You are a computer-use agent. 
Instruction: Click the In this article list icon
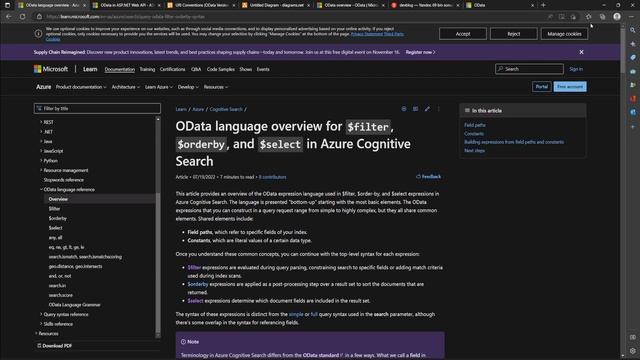(467, 111)
